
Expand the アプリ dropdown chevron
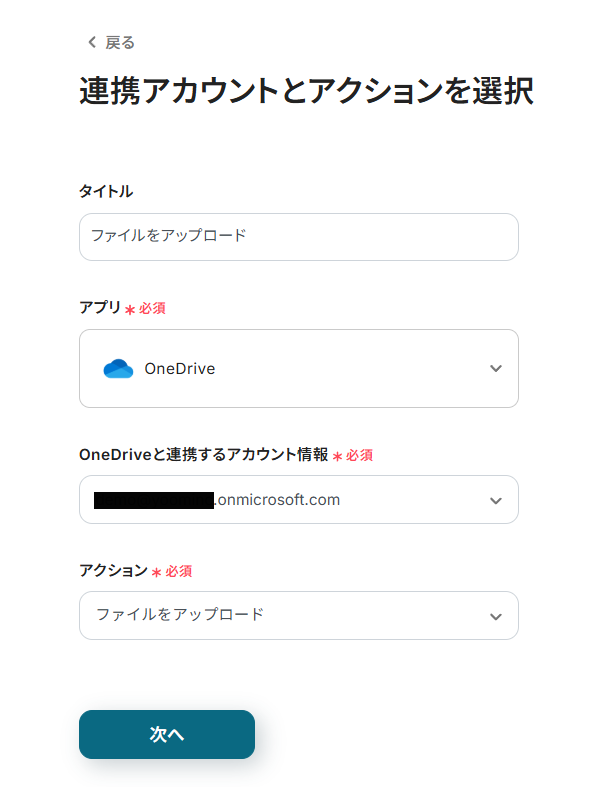click(496, 368)
